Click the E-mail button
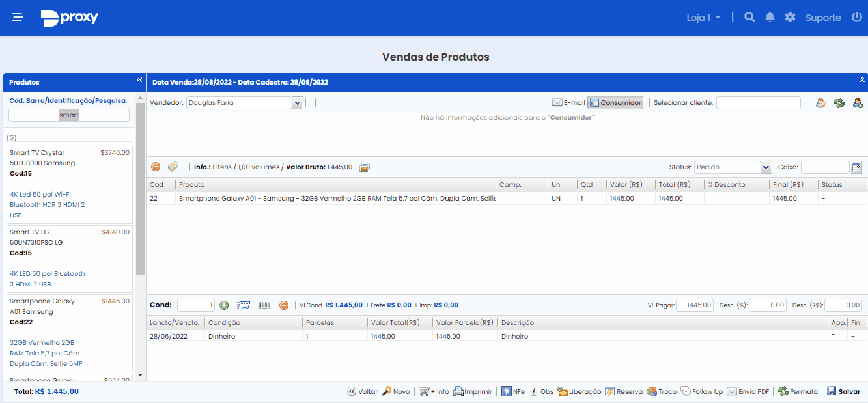868x403 pixels. (x=568, y=102)
